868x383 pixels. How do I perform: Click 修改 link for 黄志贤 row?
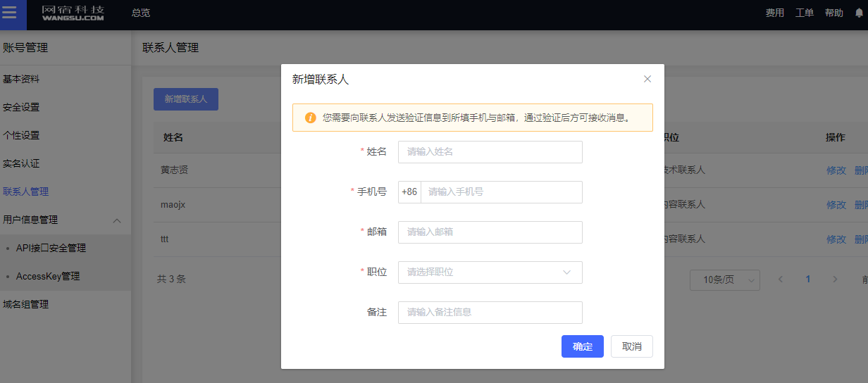[x=836, y=170]
